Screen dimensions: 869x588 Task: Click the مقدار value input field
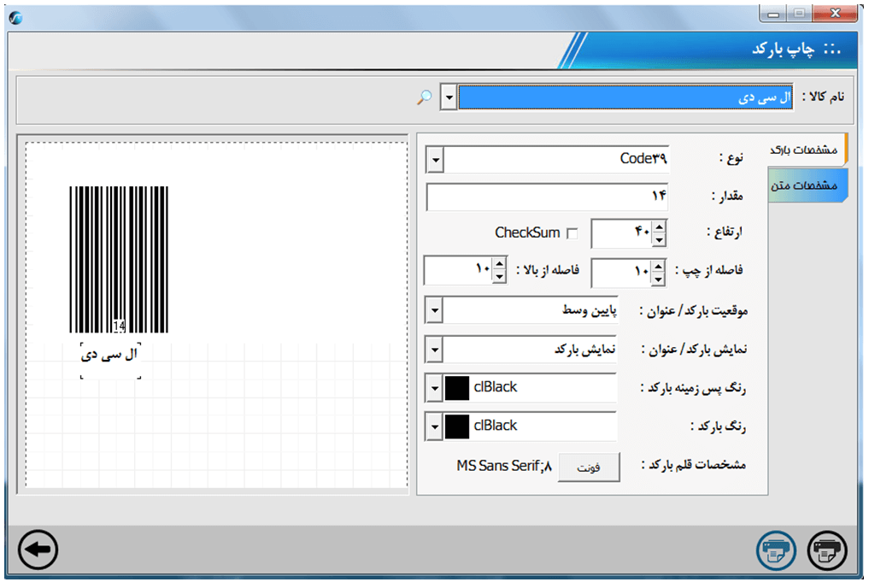tap(547, 197)
